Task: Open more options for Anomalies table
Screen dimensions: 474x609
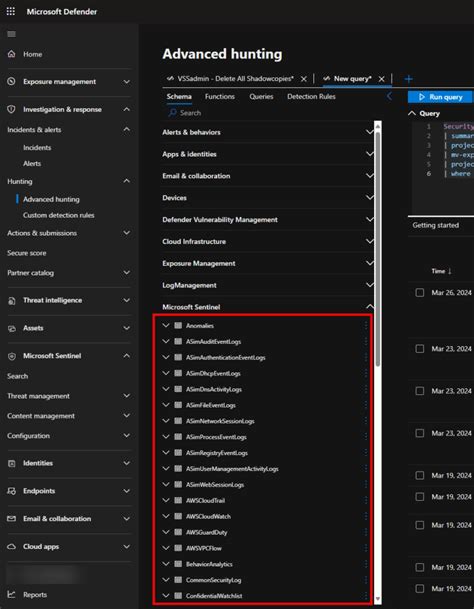Action: tap(366, 325)
